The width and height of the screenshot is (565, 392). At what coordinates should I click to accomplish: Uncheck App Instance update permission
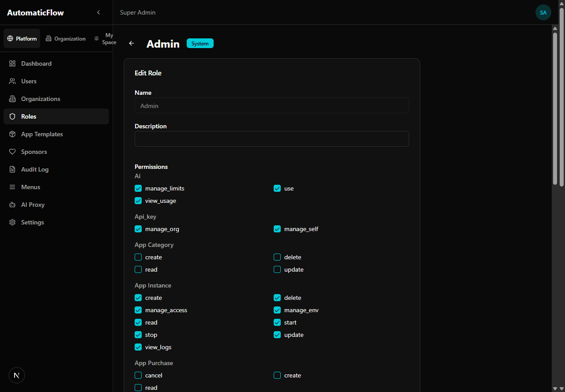point(277,335)
